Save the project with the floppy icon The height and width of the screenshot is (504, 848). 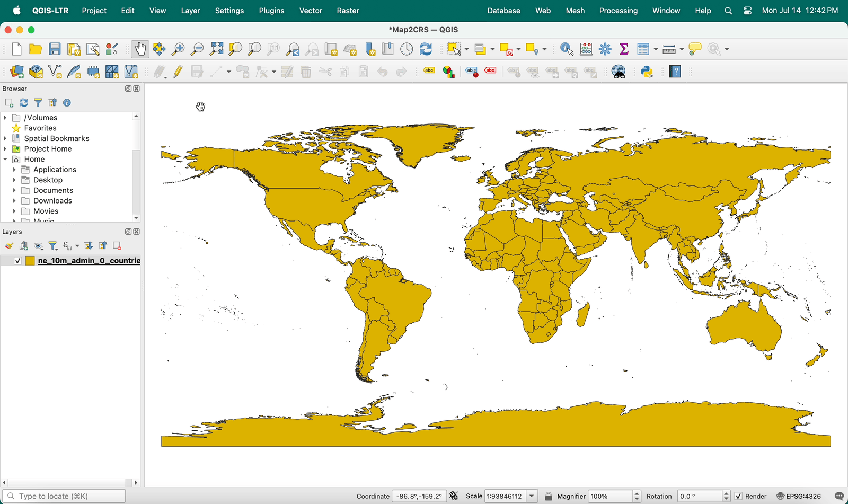point(55,49)
